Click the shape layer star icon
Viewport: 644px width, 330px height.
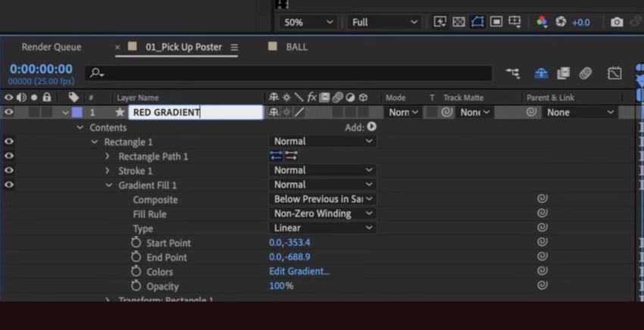[x=120, y=112]
